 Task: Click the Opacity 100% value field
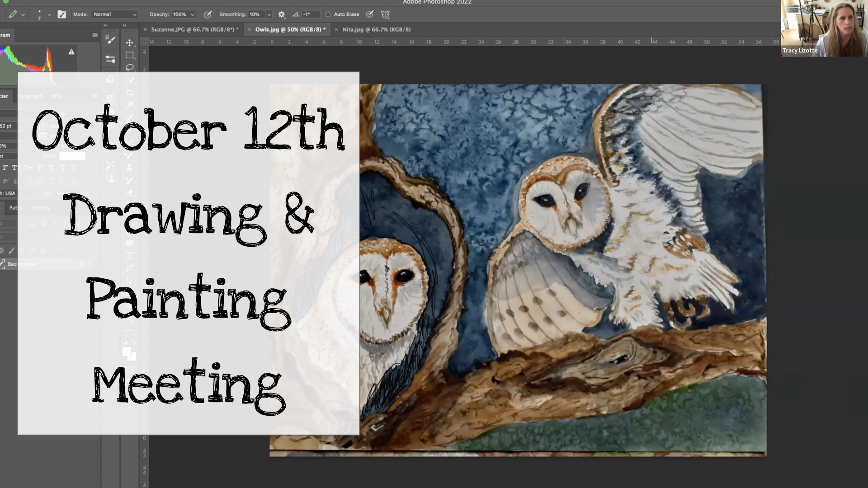(180, 14)
